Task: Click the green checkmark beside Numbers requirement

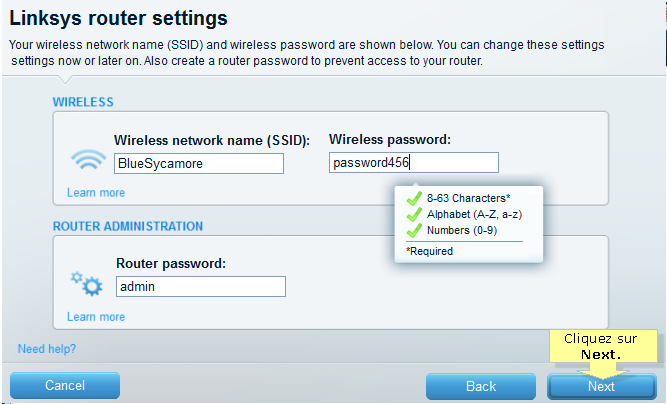Action: pos(414,230)
